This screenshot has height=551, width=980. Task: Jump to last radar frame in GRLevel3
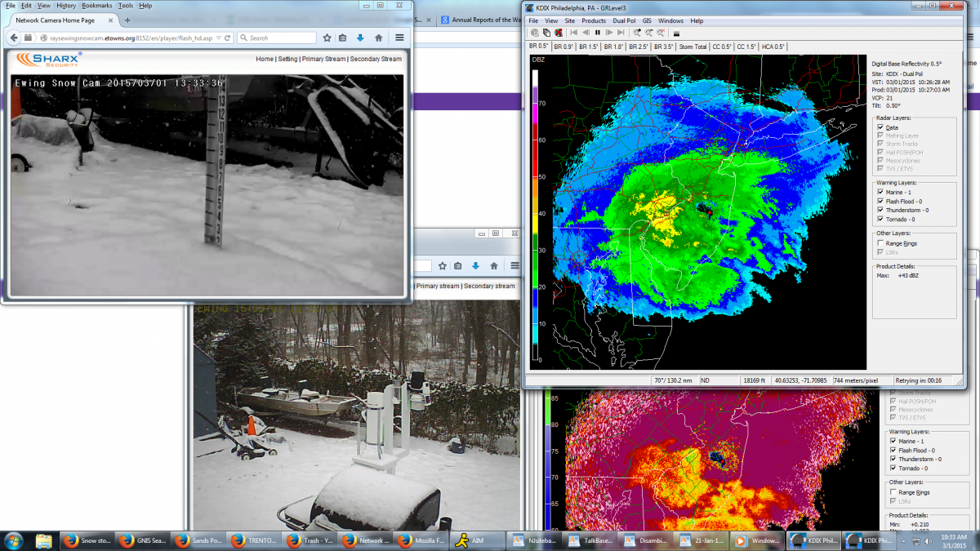pos(621,33)
